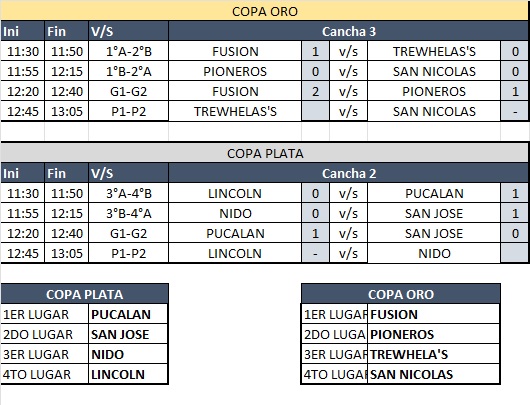Image resolution: width=530 pixels, height=405 pixels.
Task: Select the COPA ORO yellow title cell
Action: point(265,11)
